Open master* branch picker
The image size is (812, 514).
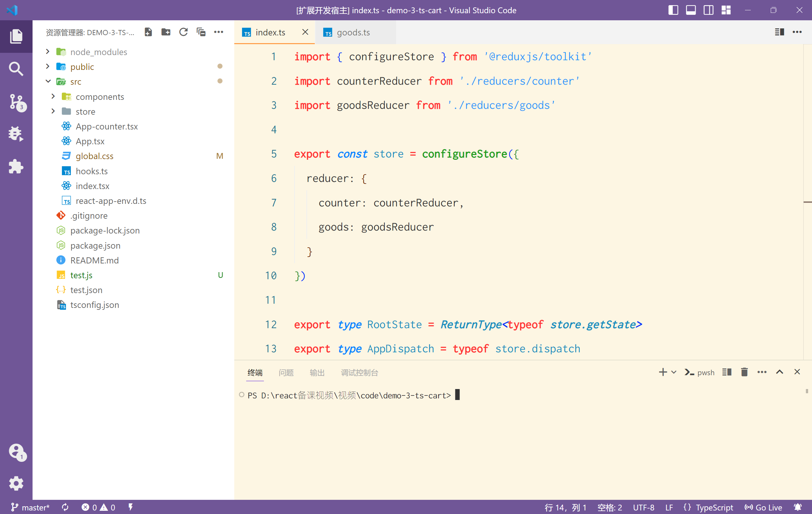point(30,507)
